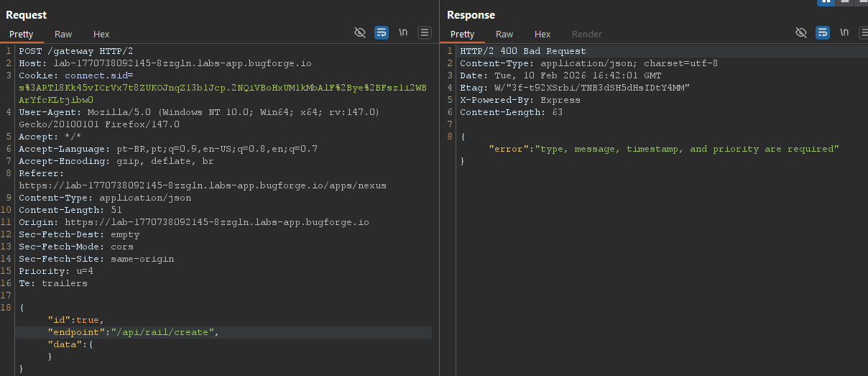Open Request panel hamburger options menu

pos(425,32)
